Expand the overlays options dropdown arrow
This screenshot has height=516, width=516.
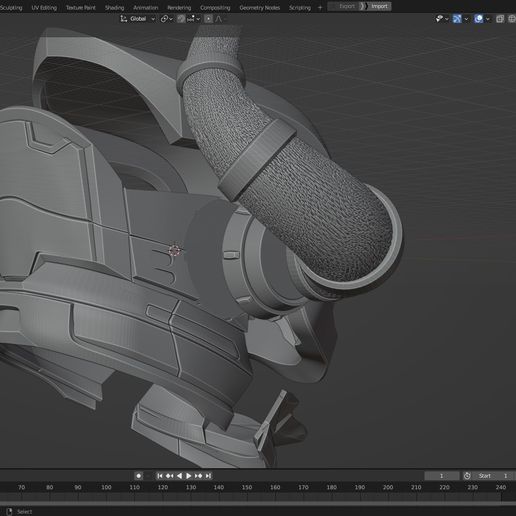(488, 19)
